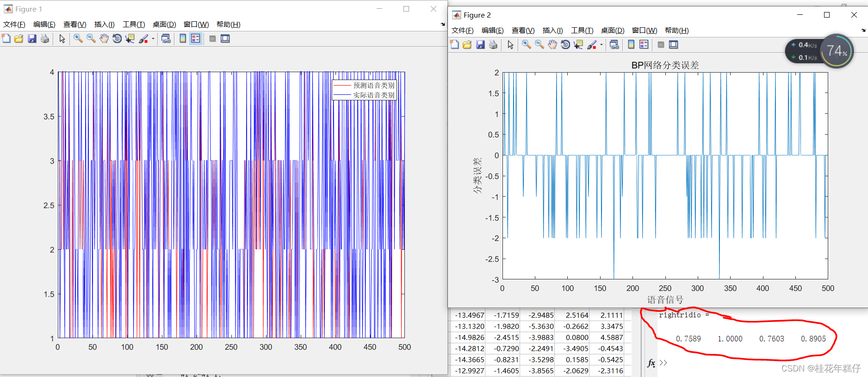Show Plot Tools icon in Figure 1
The width and height of the screenshot is (868, 377).
[225, 38]
